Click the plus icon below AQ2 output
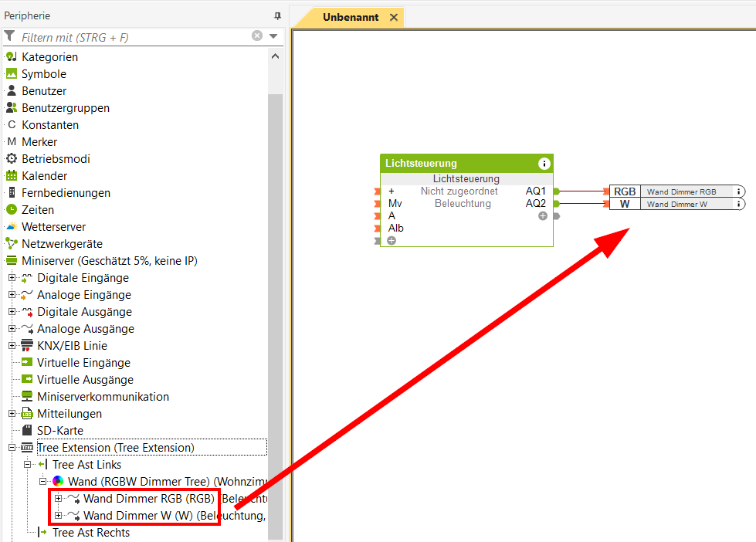756x542 pixels. [543, 216]
